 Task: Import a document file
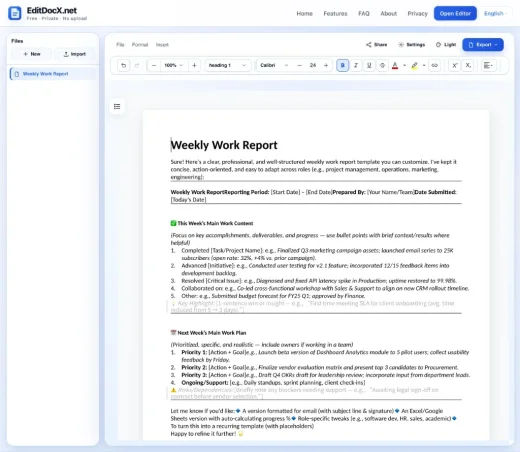[75, 54]
